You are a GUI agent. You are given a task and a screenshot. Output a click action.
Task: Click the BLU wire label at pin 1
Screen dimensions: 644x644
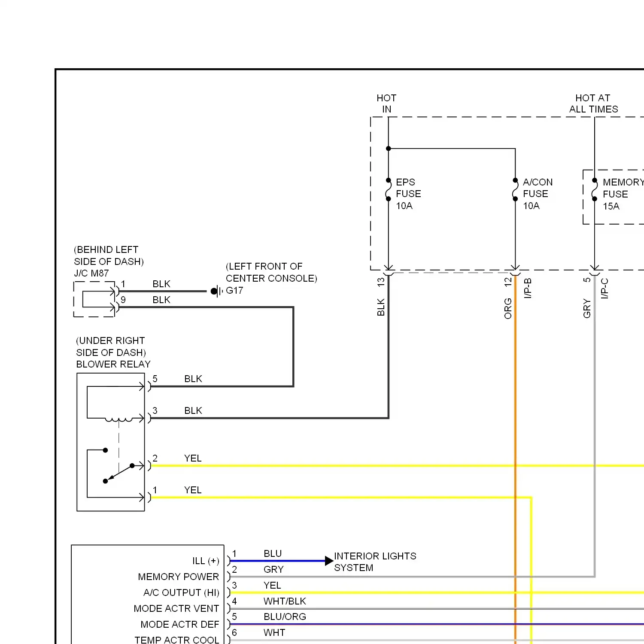[x=273, y=553]
